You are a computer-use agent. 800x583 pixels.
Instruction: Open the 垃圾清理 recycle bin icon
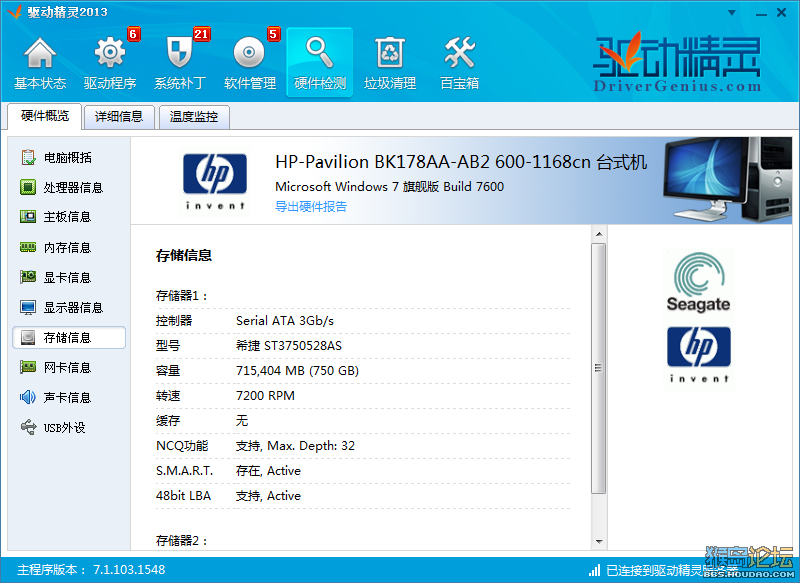click(x=390, y=53)
